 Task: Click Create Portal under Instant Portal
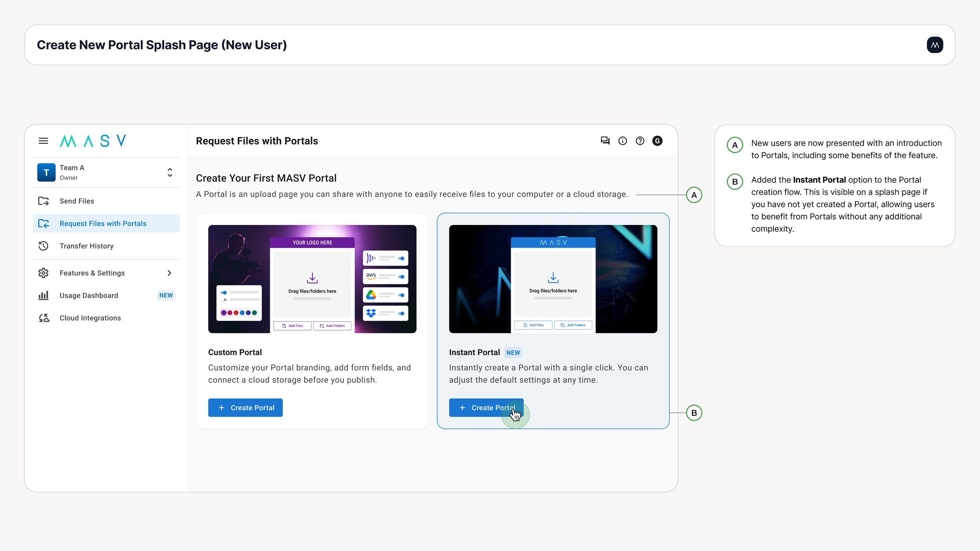click(486, 408)
